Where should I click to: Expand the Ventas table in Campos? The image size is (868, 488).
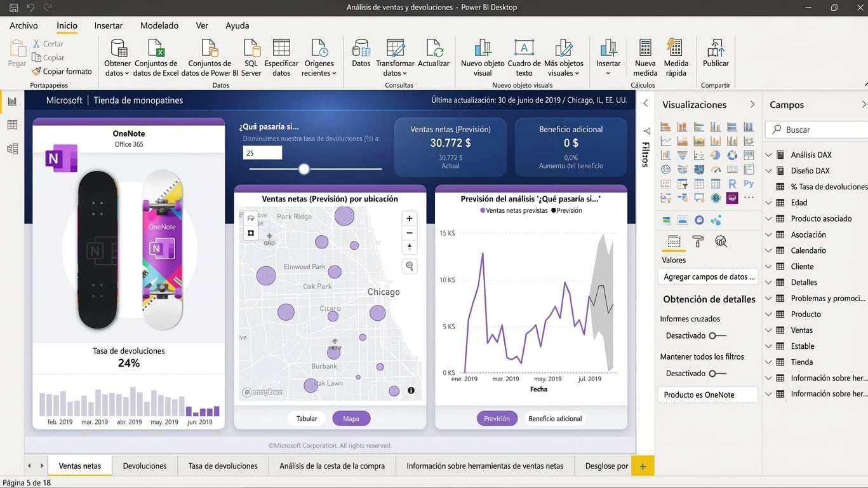tap(768, 330)
